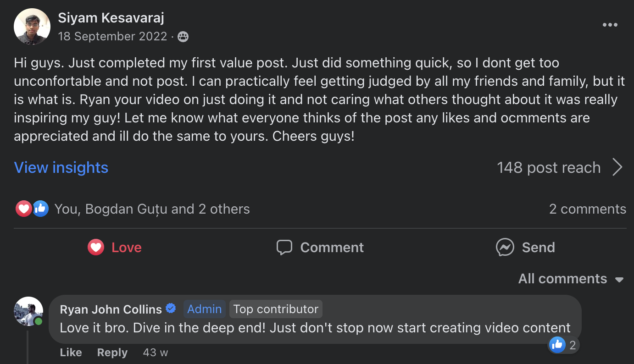Viewport: 634px width, 364px height.
Task: Open the 148 post reach chevron arrow
Action: [617, 168]
